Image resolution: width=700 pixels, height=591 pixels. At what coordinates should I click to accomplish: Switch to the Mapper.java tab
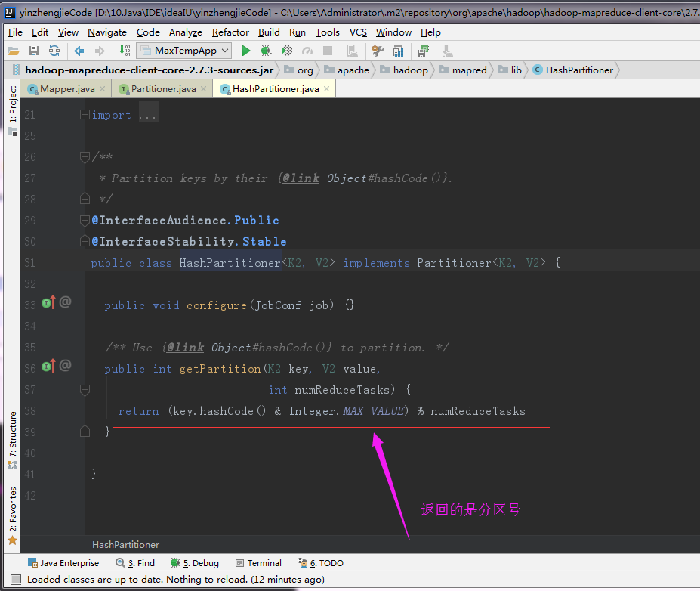click(67, 89)
